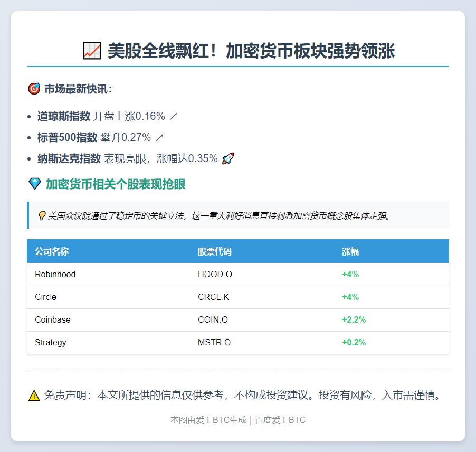Screen dimensions: 476x452
Task: Click the text 攀升0.27%
Action: [x=126, y=137]
